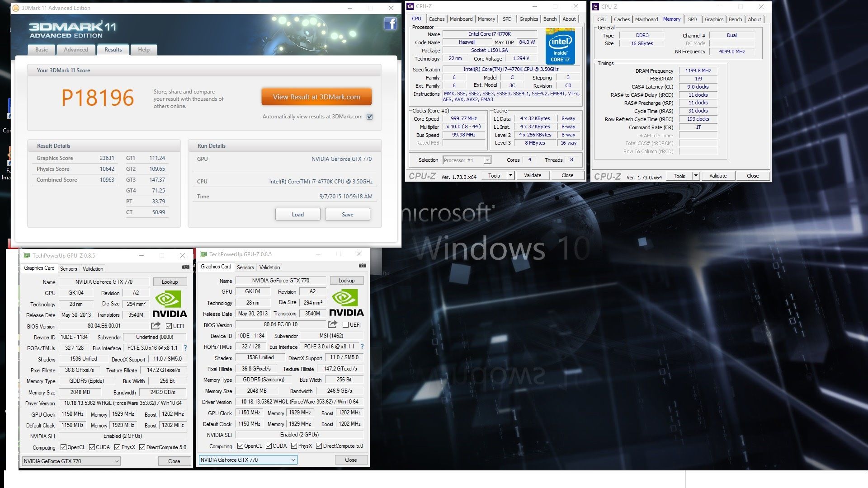This screenshot has height=488, width=868.
Task: Click View Result at 3DMark.com button
Action: pyautogui.click(x=316, y=97)
